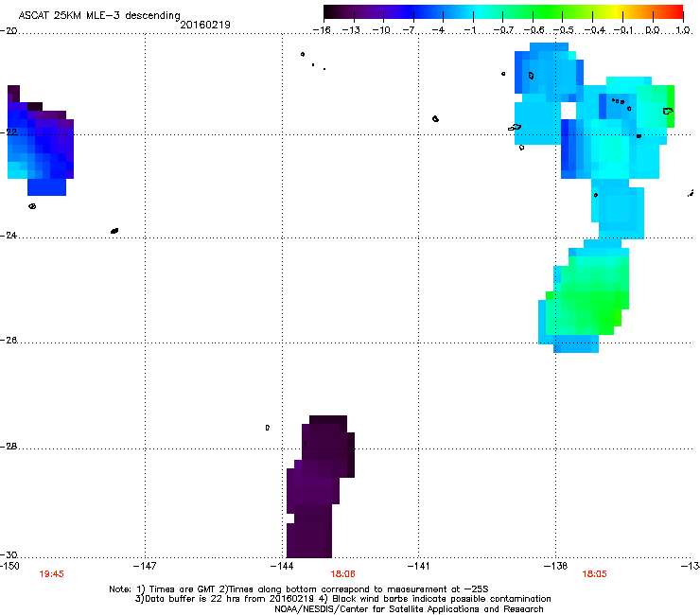Click the dark purple data patch near -28
Screen dimensions: 700x615
pyautogui.click(x=320, y=487)
